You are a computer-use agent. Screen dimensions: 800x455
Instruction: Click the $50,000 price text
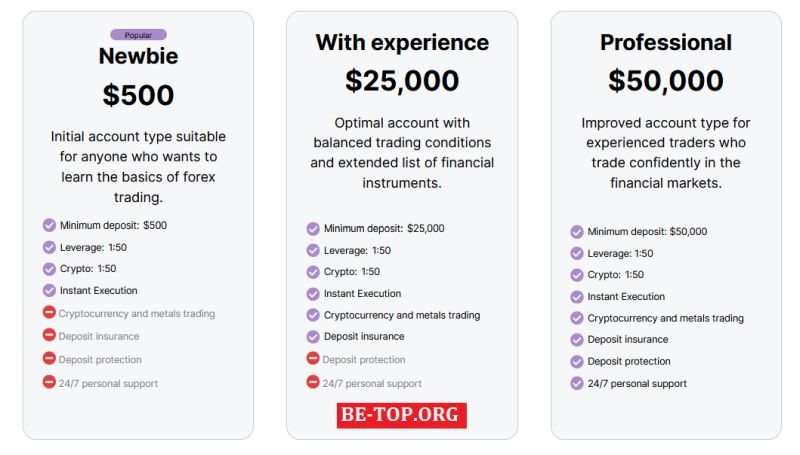(x=666, y=81)
